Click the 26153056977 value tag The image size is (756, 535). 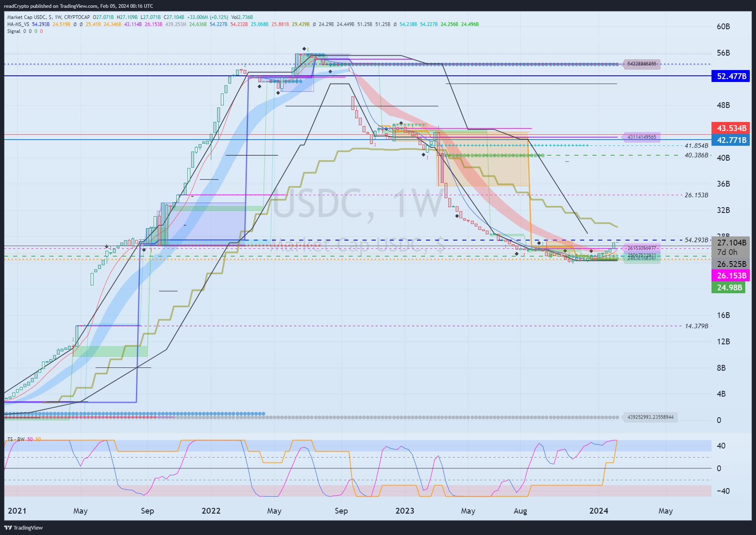click(642, 248)
